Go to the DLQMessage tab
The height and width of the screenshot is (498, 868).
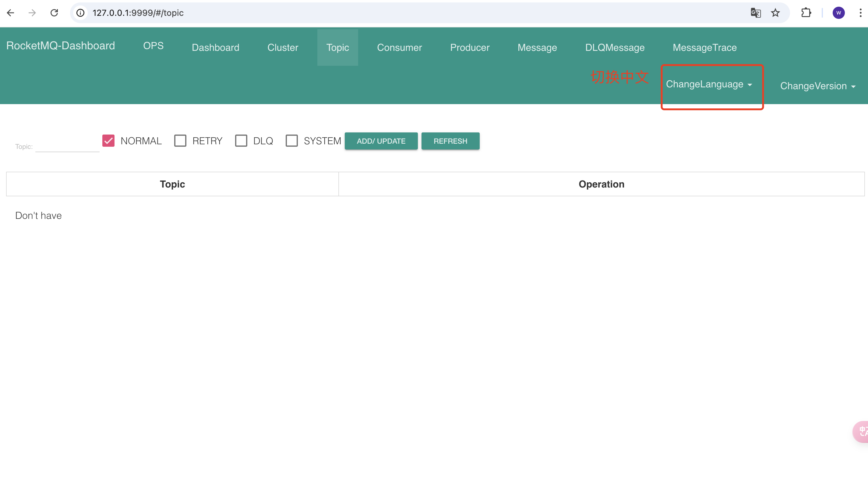point(615,47)
